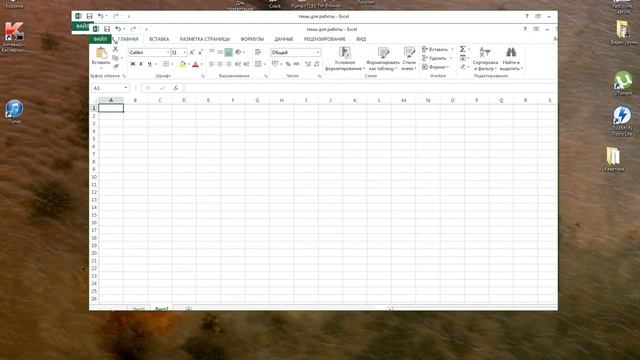Save the workbook from the front window's toolbar
640x360 pixels.
(107, 29)
